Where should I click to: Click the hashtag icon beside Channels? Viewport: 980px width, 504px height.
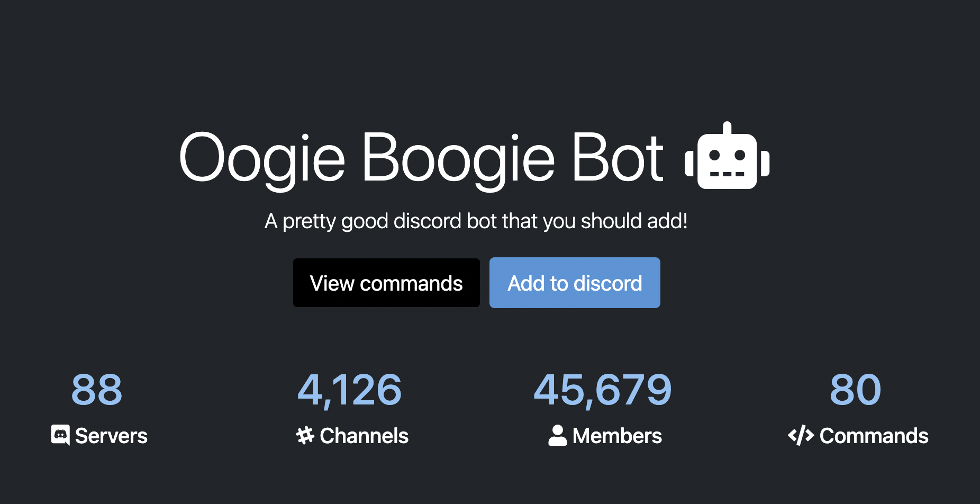(x=305, y=435)
